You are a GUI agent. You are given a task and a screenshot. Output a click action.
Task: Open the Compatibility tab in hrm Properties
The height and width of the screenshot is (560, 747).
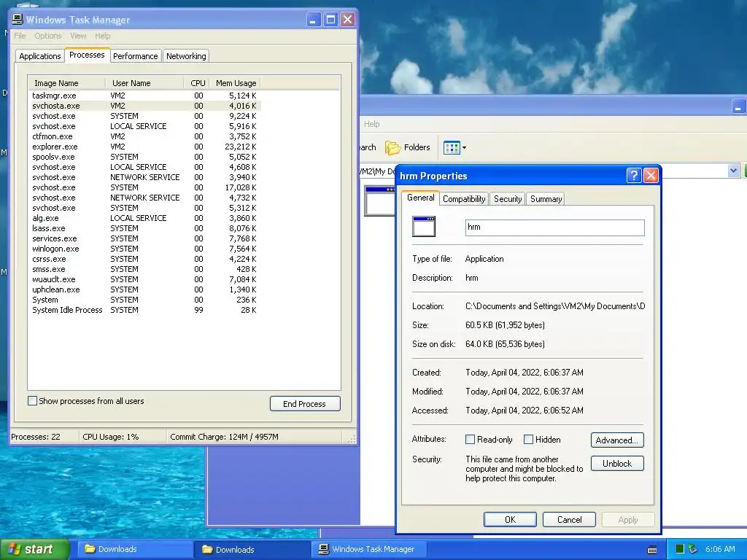coord(463,199)
